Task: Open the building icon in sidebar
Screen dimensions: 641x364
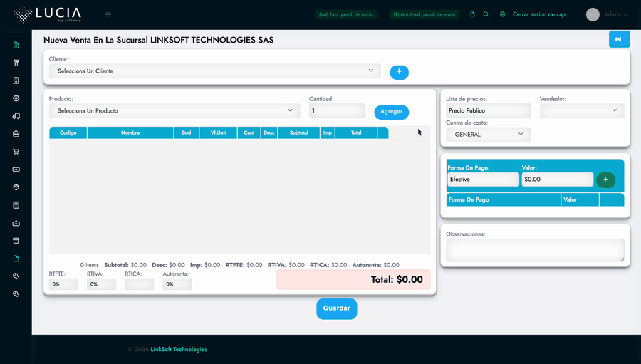Action: (16, 80)
